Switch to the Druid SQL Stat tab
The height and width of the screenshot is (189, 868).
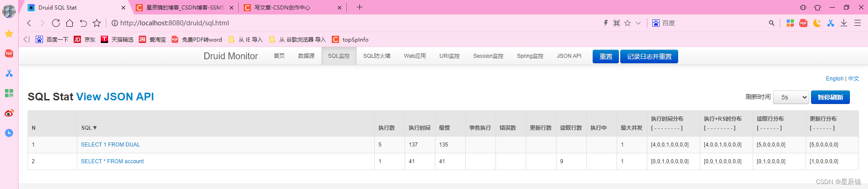pos(75,8)
